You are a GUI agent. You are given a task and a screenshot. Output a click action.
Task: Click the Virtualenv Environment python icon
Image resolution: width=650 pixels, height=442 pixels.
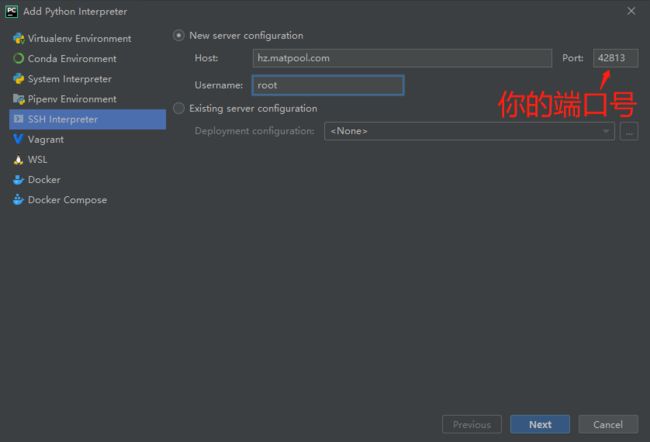[19, 39]
